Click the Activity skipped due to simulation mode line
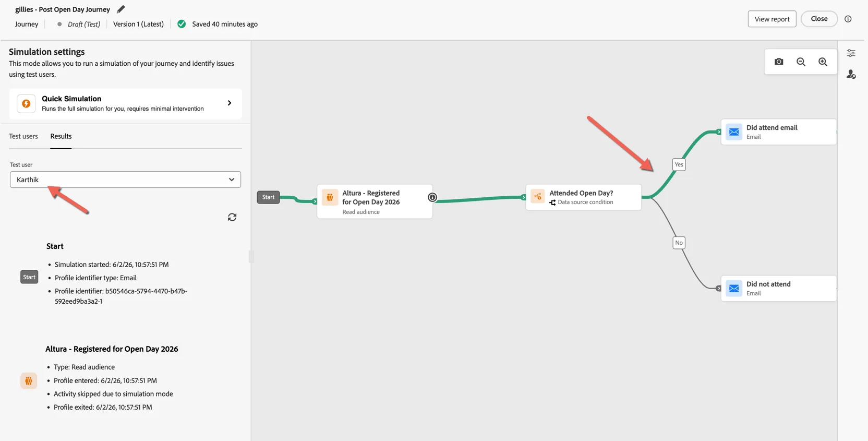Viewport: 868px width, 441px height. [113, 394]
